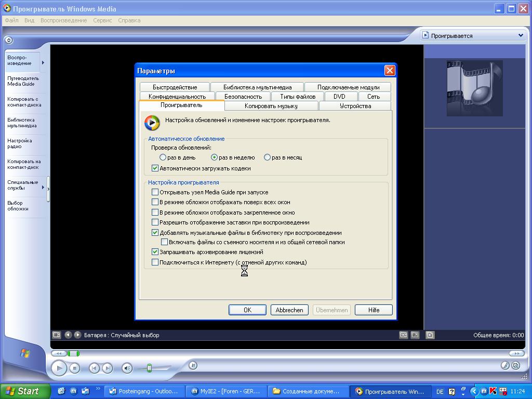532x399 pixels.
Task: Click the rewind button on seek bar
Action: (x=59, y=353)
